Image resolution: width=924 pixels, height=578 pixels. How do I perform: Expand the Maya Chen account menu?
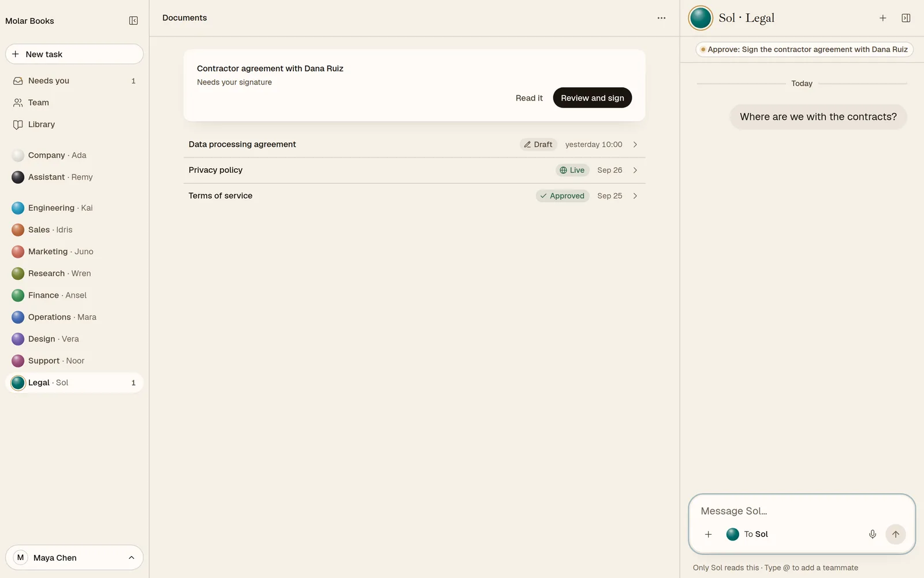tap(74, 558)
